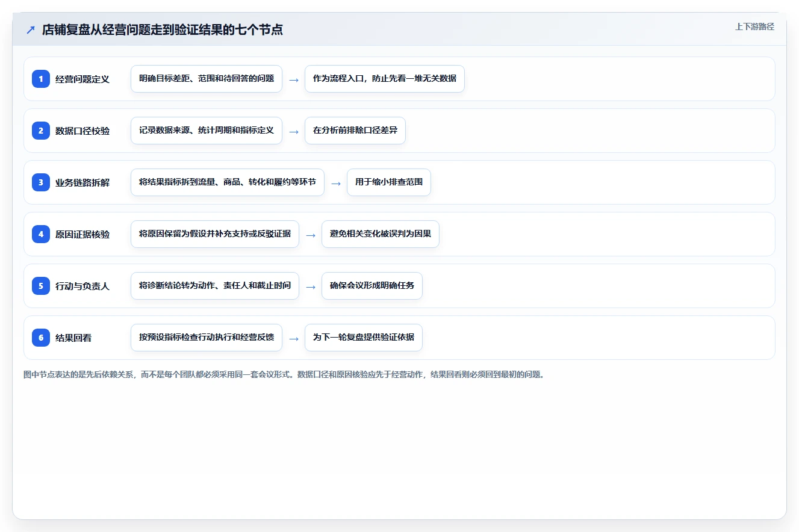Screen dimensions: 799x532
Task: Select the 在分析前排除口径差异 box
Action: (355, 131)
